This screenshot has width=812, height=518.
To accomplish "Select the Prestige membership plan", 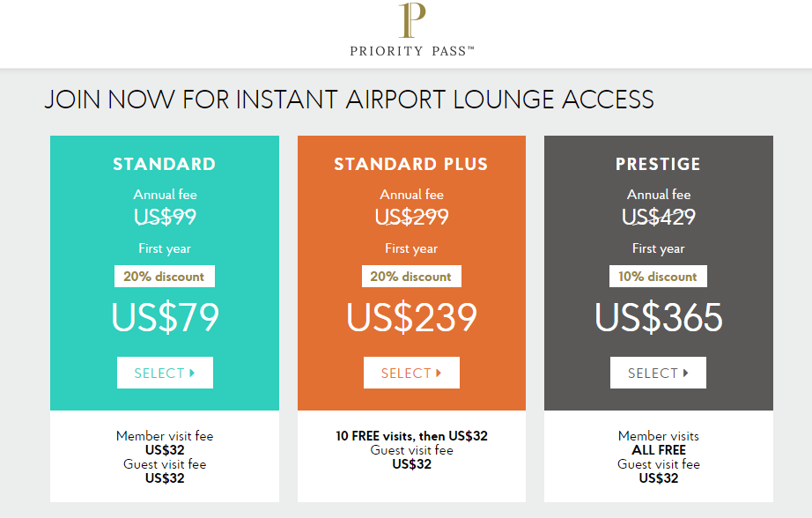I will (658, 373).
